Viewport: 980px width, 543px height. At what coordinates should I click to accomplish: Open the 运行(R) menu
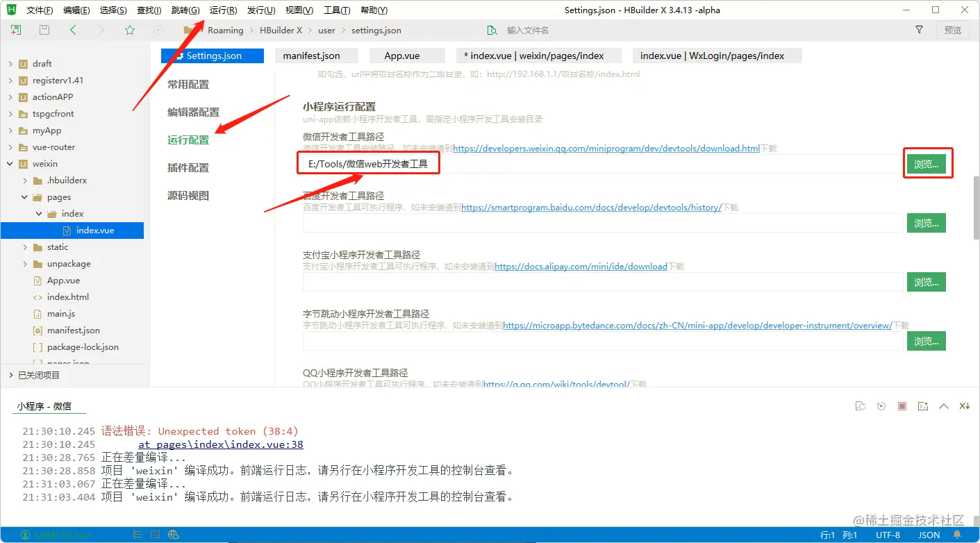point(223,10)
